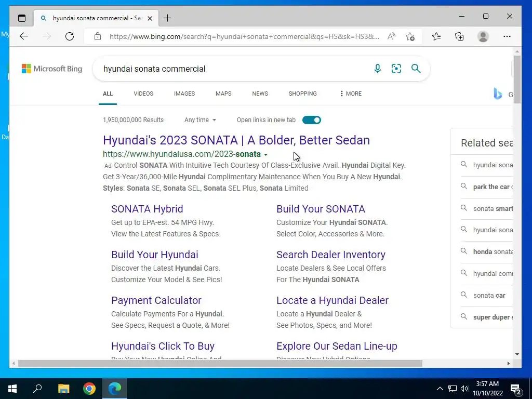Open the Build Your Hyundai link
532x399 pixels.
[x=155, y=255]
